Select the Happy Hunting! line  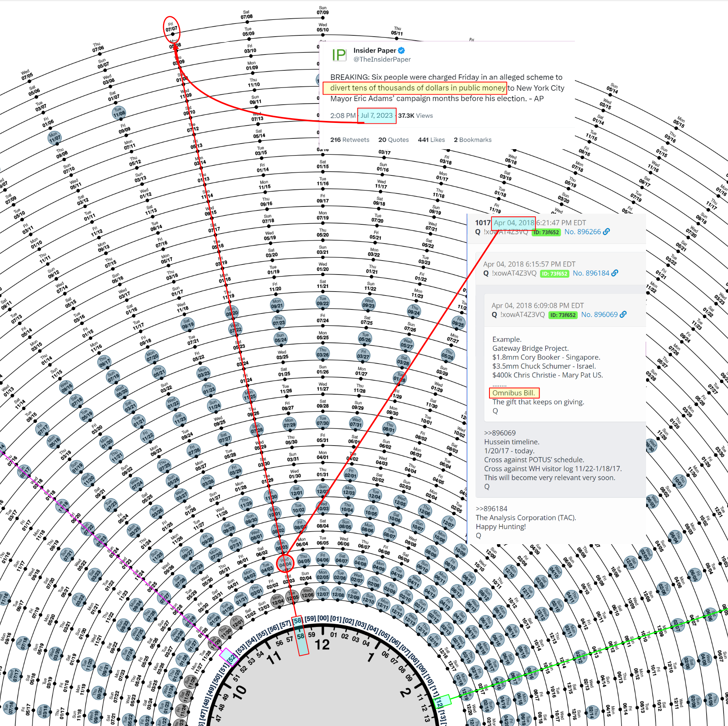pos(501,526)
